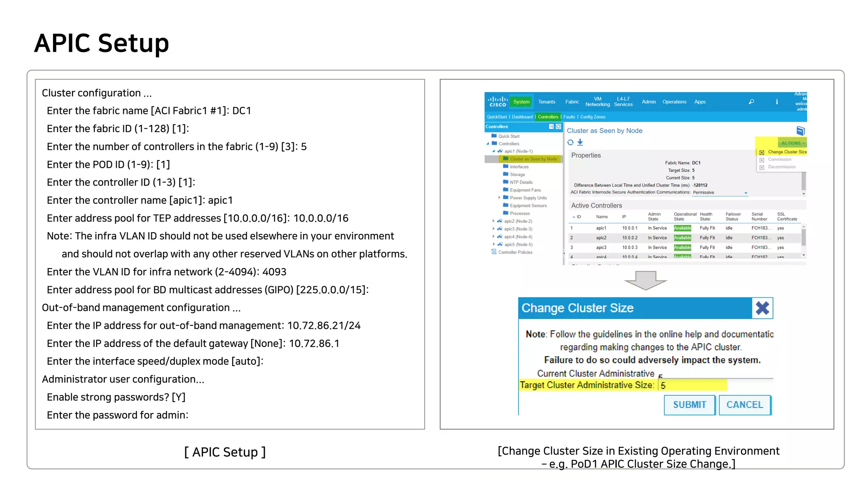Select Cluster as Seen by Node tree item
The image size is (868, 488).
pos(533,159)
